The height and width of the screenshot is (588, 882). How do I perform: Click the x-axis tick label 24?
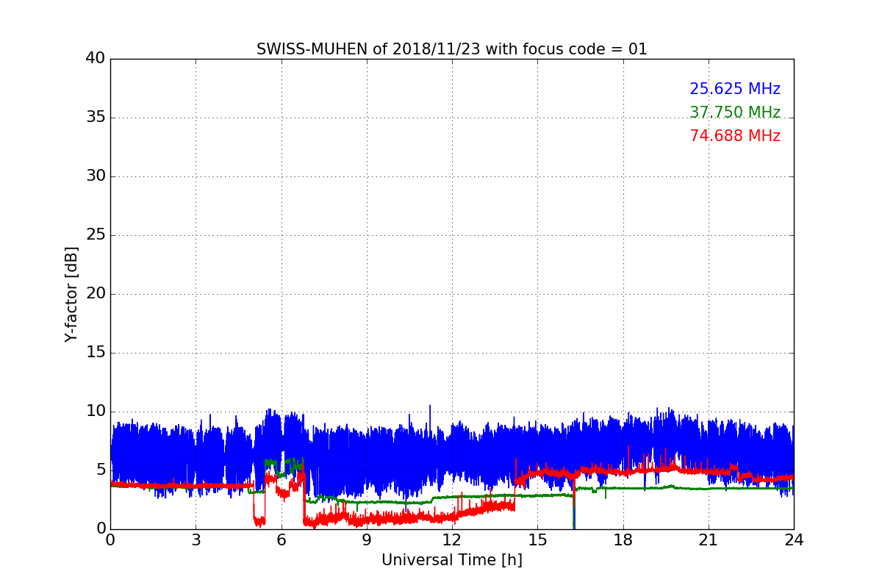pyautogui.click(x=794, y=540)
